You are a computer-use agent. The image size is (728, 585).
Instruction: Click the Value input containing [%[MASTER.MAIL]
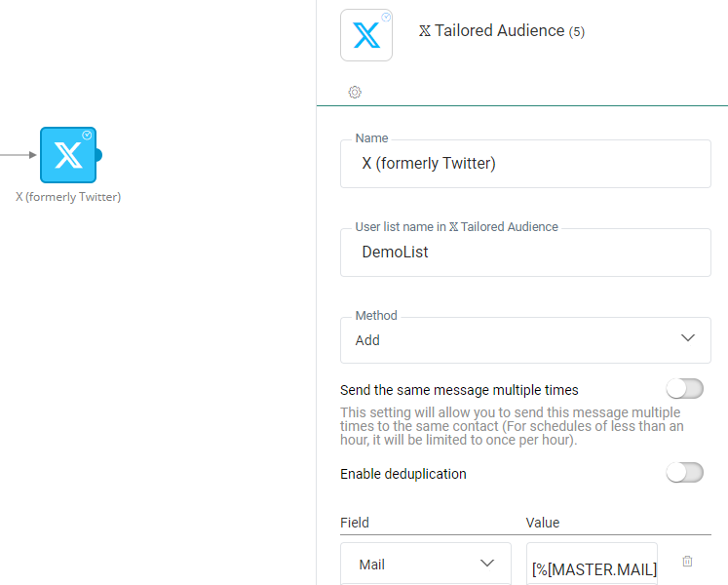[593, 567]
